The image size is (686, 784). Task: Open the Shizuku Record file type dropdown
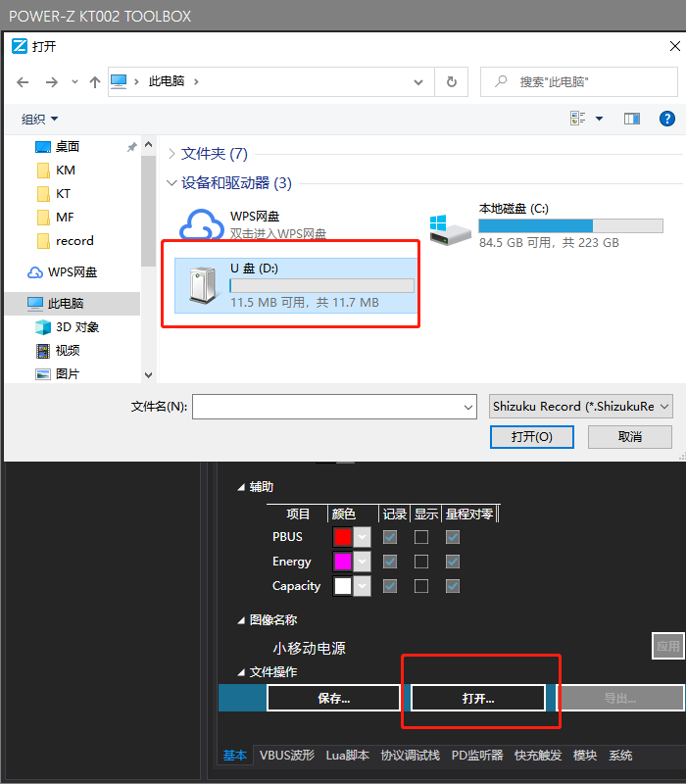[580, 407]
